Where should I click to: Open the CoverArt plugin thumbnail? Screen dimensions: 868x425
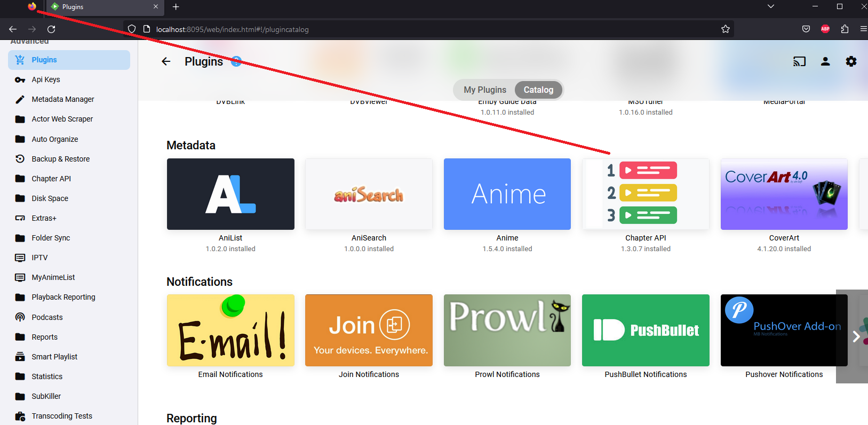click(784, 194)
